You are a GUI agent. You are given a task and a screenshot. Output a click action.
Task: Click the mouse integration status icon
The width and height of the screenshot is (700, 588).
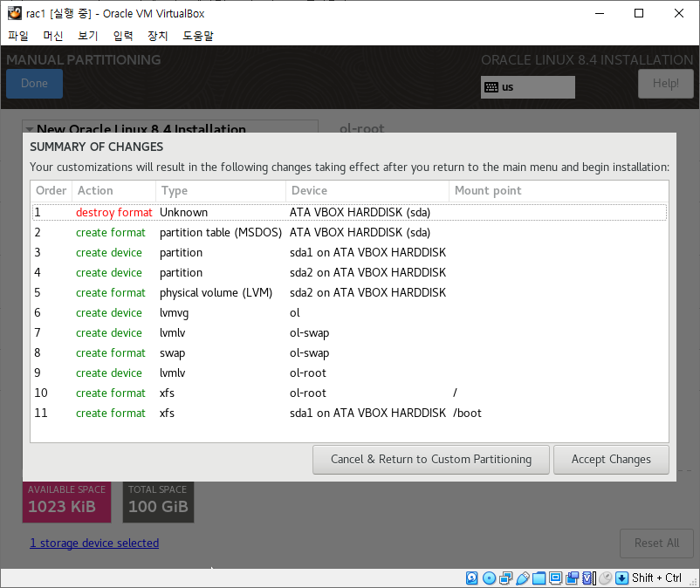606,578
